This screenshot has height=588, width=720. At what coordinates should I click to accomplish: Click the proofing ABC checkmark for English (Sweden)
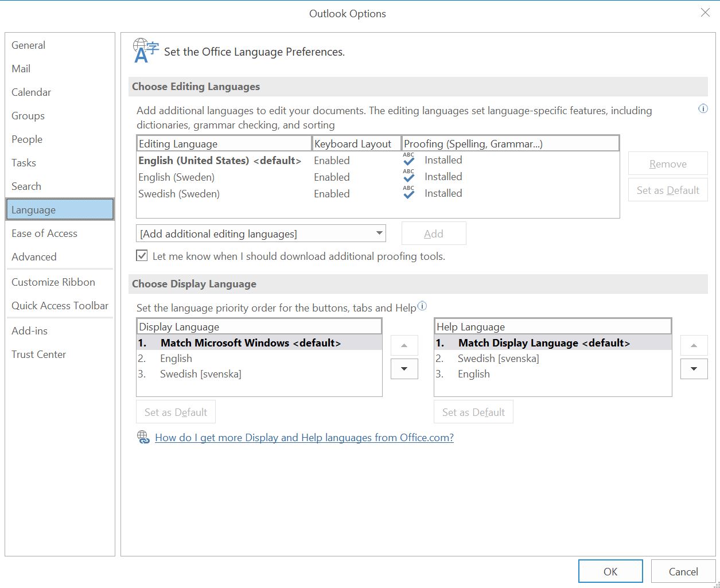(408, 176)
